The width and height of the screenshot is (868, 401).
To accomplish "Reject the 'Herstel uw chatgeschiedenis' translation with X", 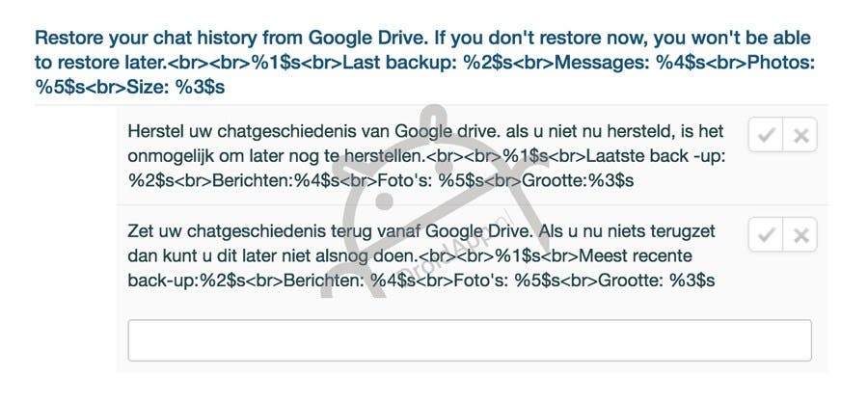I will (800, 134).
